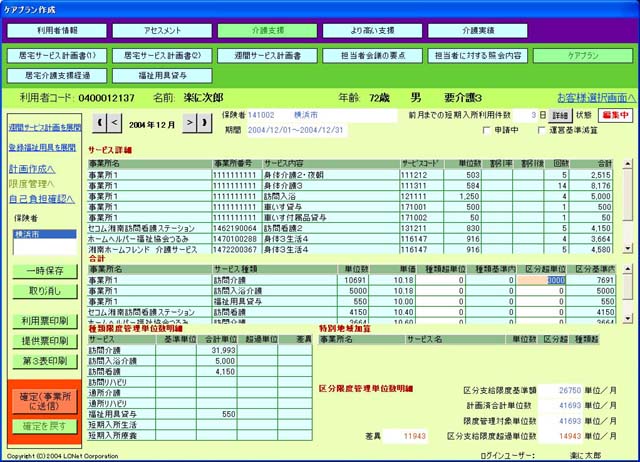Open the 介護実績 tab
Viewport: 640px width, 462px height.
[478, 31]
